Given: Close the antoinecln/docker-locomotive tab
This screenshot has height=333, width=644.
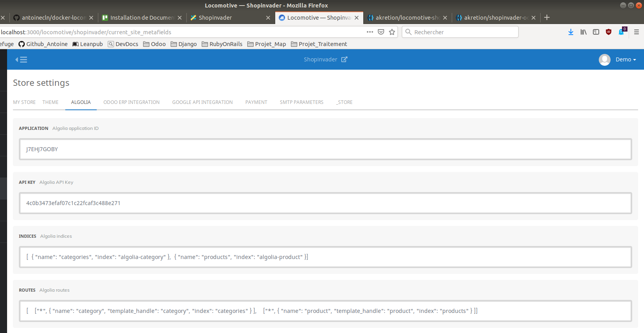Looking at the screenshot, I should coord(91,18).
